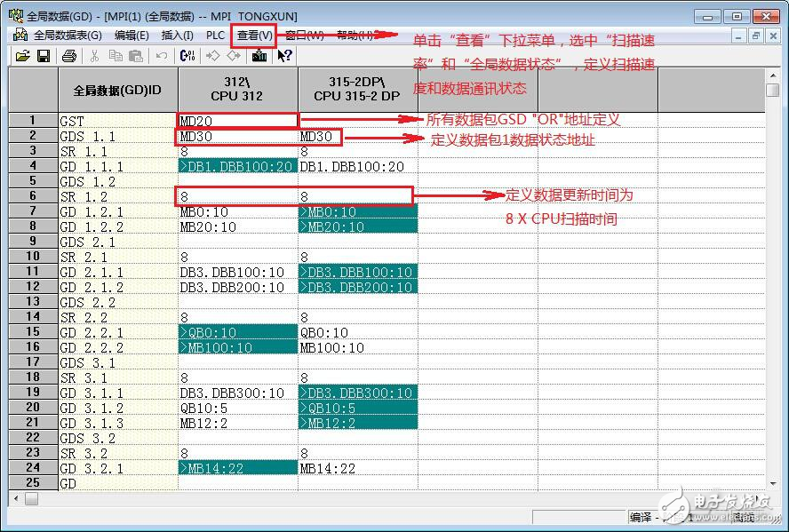
Task: Print the global data table
Action: pos(69,56)
